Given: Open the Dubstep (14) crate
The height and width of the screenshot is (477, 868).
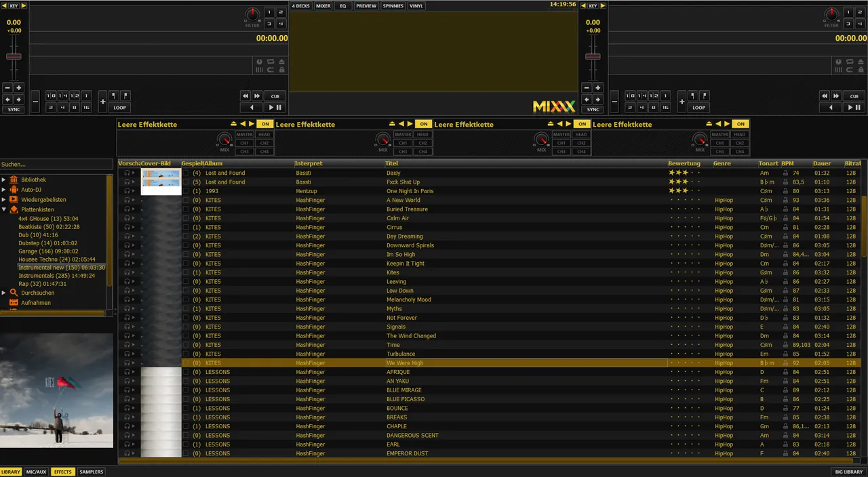Looking at the screenshot, I should click(47, 243).
